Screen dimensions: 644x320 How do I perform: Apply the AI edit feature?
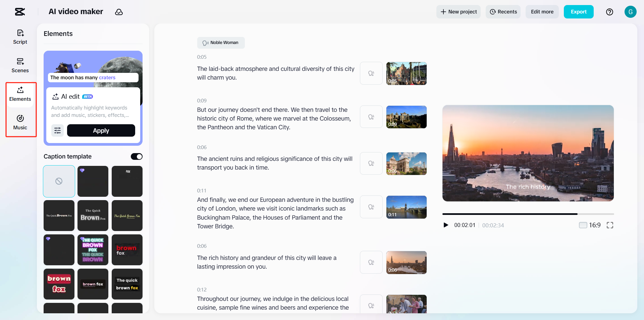point(101,130)
